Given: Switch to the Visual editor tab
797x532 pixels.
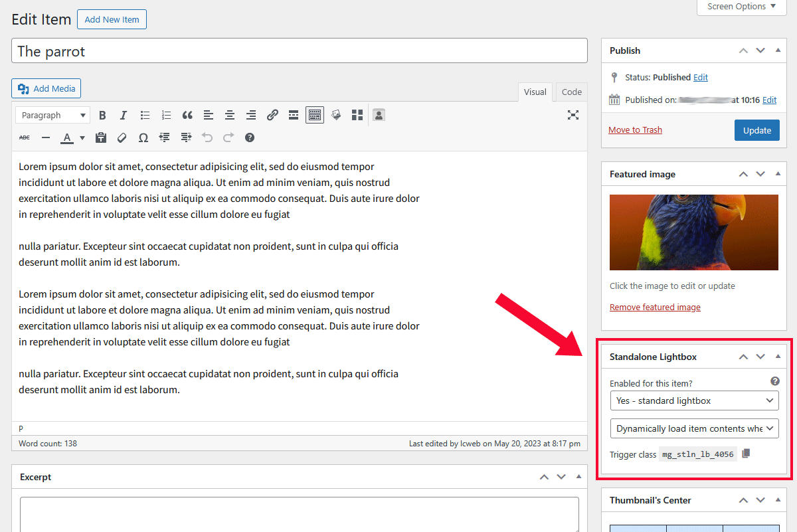Looking at the screenshot, I should tap(535, 92).
